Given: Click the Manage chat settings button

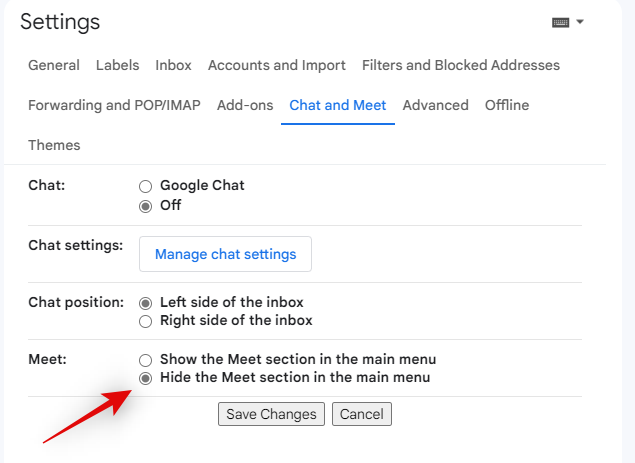Looking at the screenshot, I should [225, 254].
